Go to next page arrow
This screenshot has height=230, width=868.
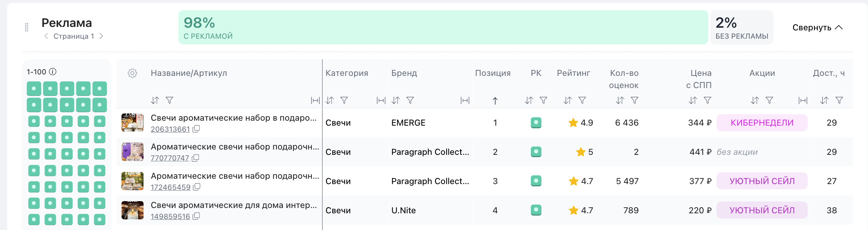coord(101,36)
